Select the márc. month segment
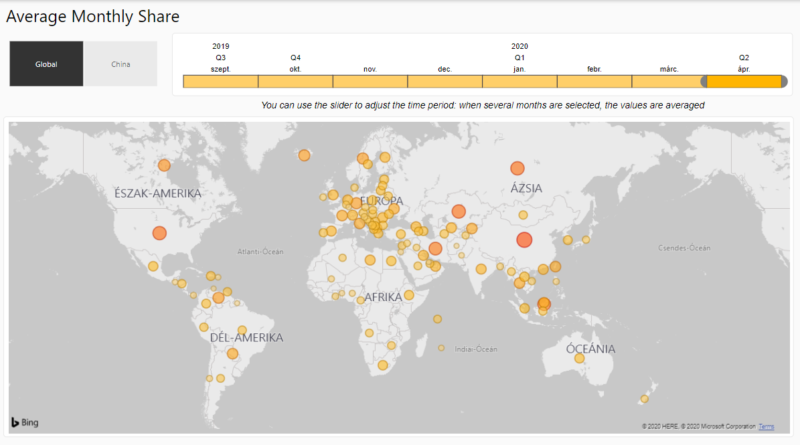 click(668, 82)
